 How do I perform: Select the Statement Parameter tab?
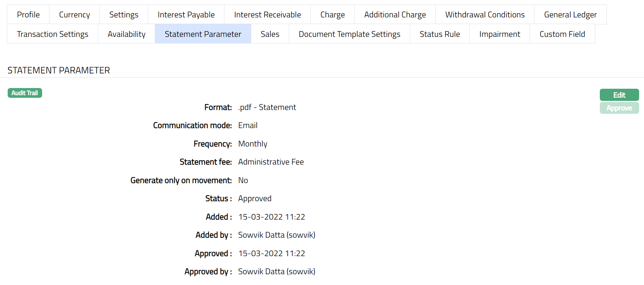[x=203, y=34]
